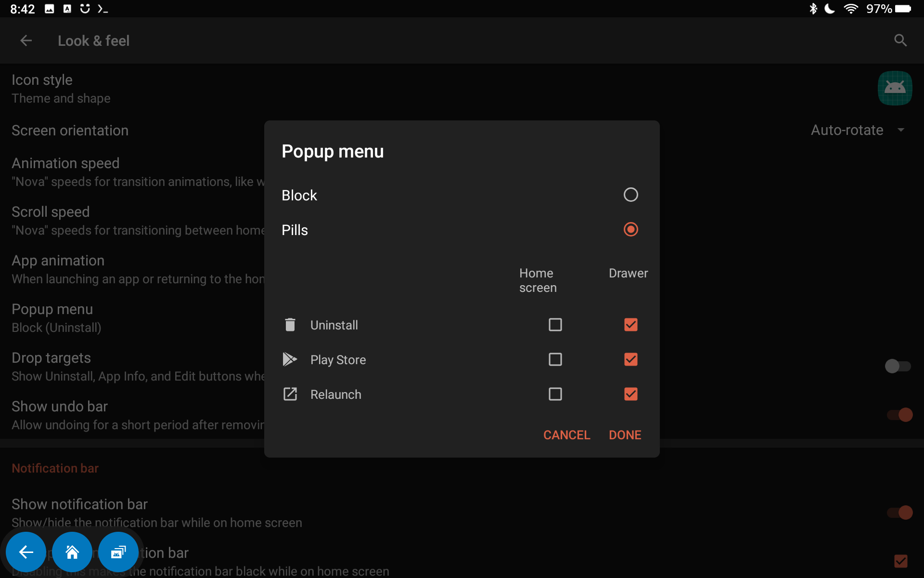Uncheck Play Store for Drawer
The height and width of the screenshot is (578, 924).
coord(630,359)
